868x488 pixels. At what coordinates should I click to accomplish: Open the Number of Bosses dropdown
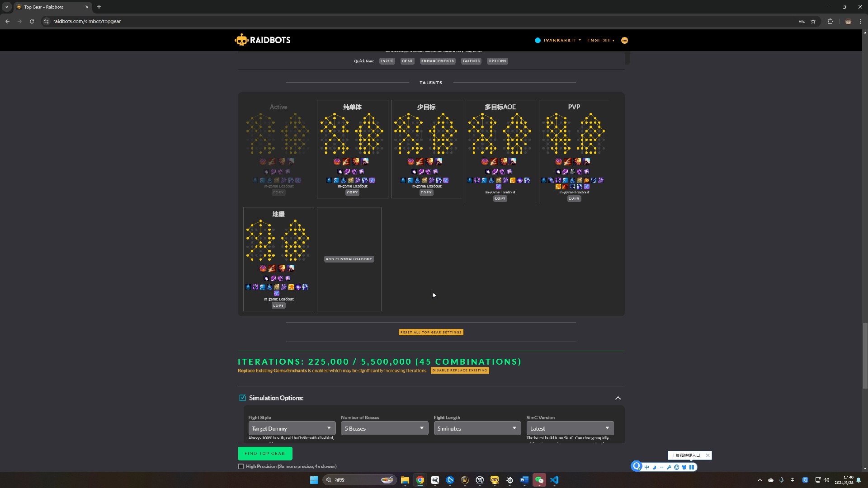384,428
